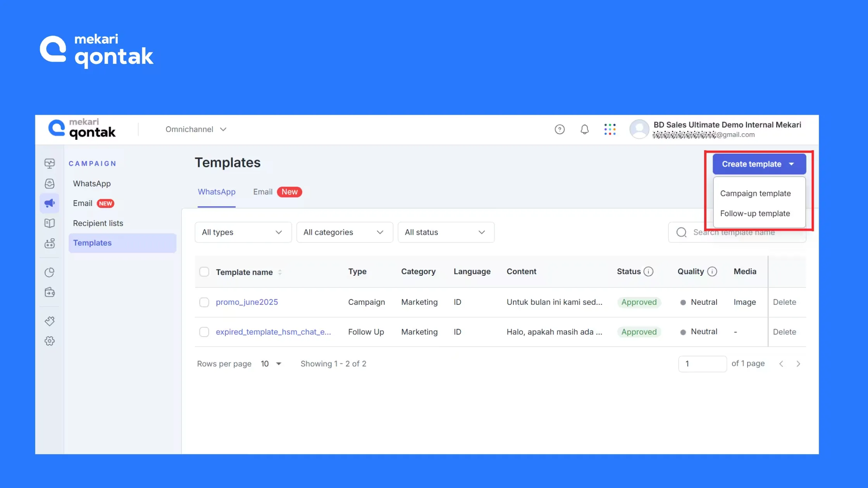
Task: Expand the Omnichannel product switcher
Action: [x=196, y=129]
